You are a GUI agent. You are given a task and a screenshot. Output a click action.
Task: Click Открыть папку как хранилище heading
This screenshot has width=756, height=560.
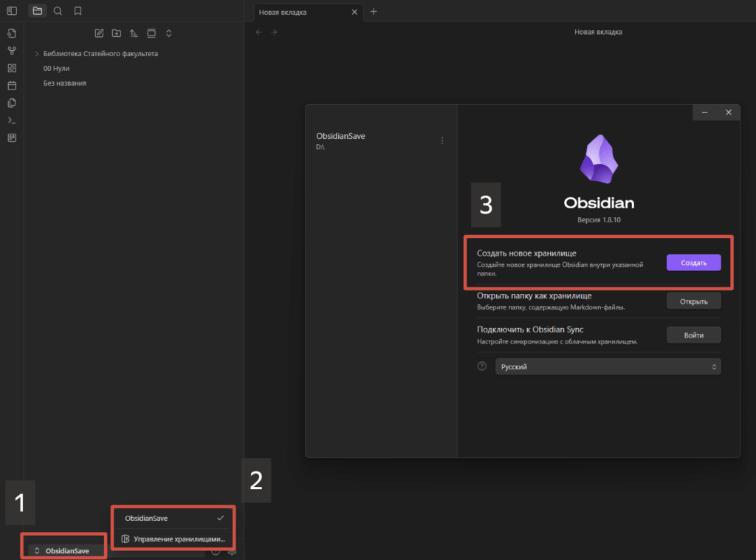(x=535, y=296)
